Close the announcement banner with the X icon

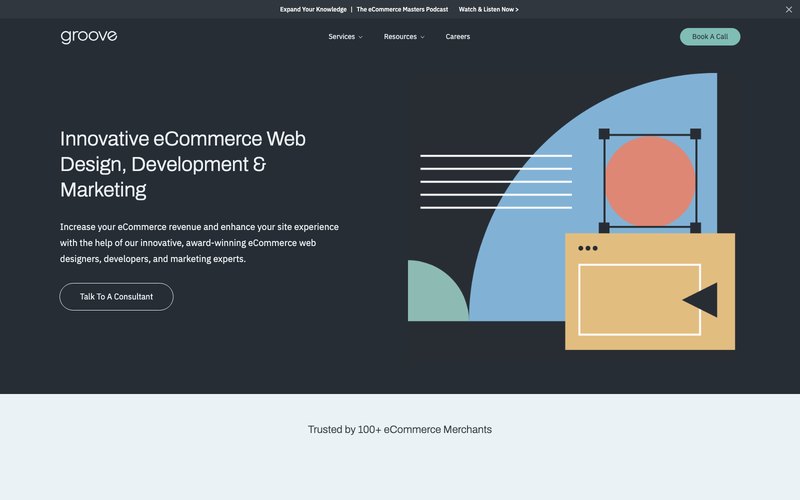788,10
